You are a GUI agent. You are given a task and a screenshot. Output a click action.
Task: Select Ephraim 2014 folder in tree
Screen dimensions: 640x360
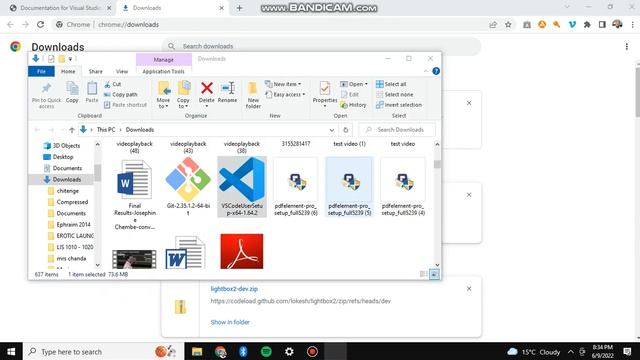pyautogui.click(x=69, y=224)
